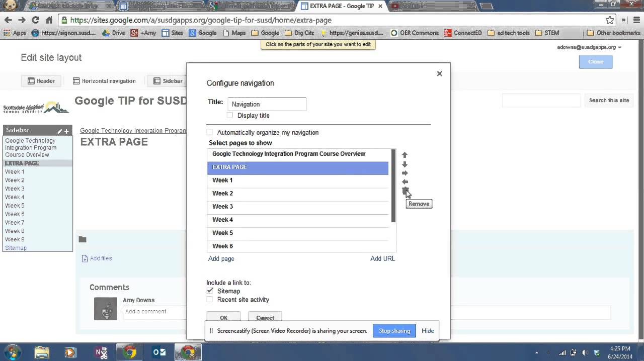Open the ConnectED bookmark
644x361 pixels.
pos(463,33)
